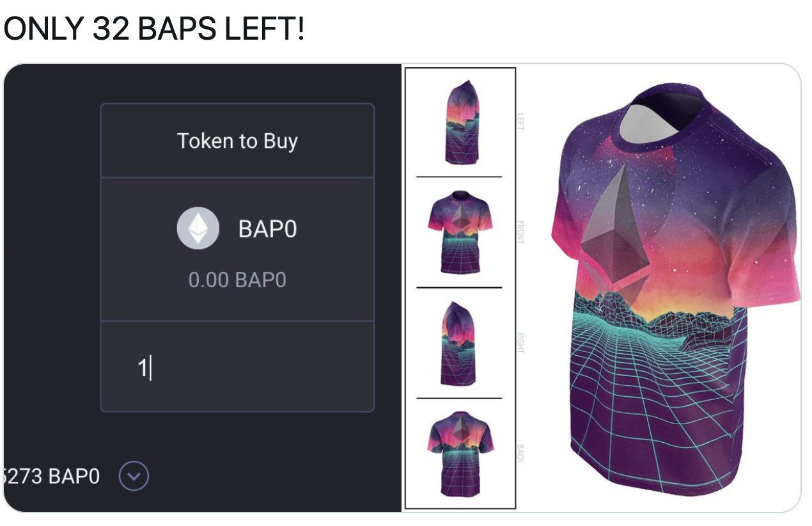812x526 pixels.
Task: Select the right side view shirt thumbnail
Action: [x=459, y=343]
